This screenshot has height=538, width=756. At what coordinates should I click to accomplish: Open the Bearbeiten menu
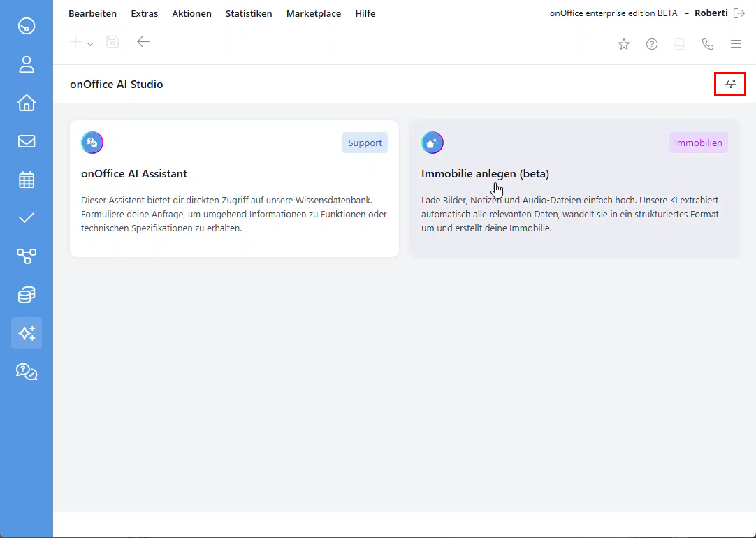tap(92, 13)
